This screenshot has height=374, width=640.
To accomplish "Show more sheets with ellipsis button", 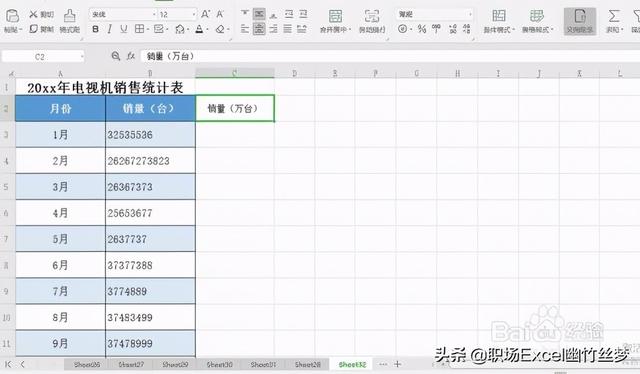I will click(383, 364).
